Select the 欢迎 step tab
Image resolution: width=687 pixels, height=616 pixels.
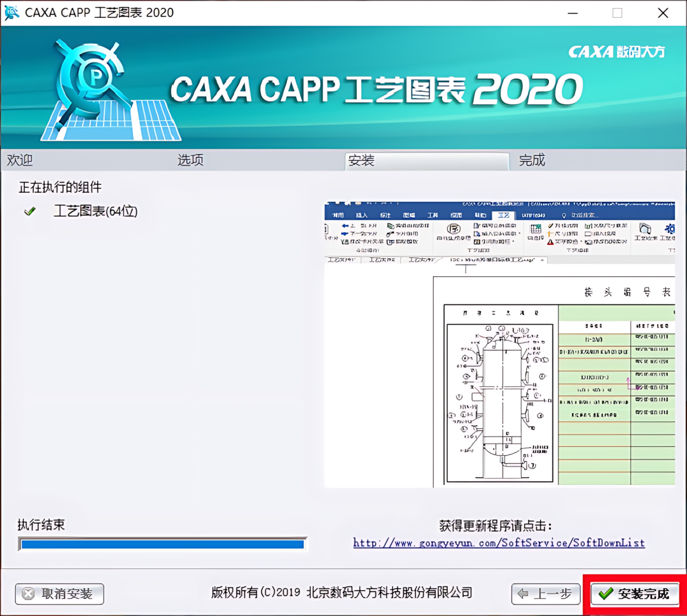coord(20,160)
